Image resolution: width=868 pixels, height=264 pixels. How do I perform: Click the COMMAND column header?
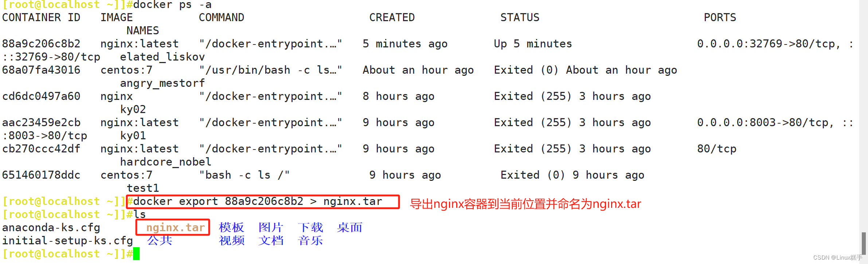[x=222, y=18]
